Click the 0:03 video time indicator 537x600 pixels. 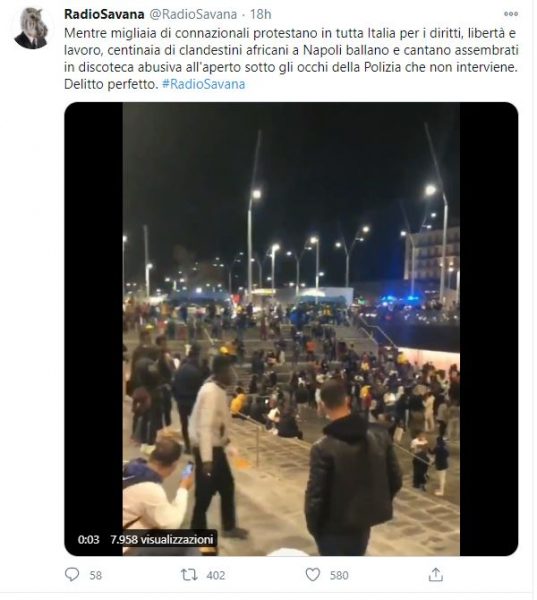(x=88, y=540)
